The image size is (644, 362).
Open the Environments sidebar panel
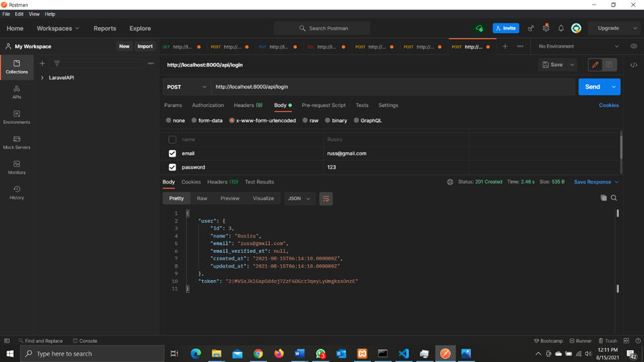click(17, 117)
